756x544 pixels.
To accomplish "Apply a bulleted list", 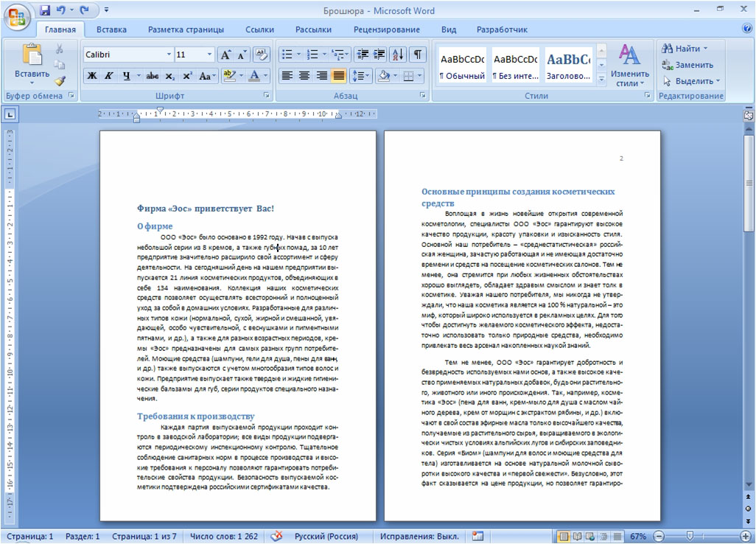I will [x=287, y=55].
